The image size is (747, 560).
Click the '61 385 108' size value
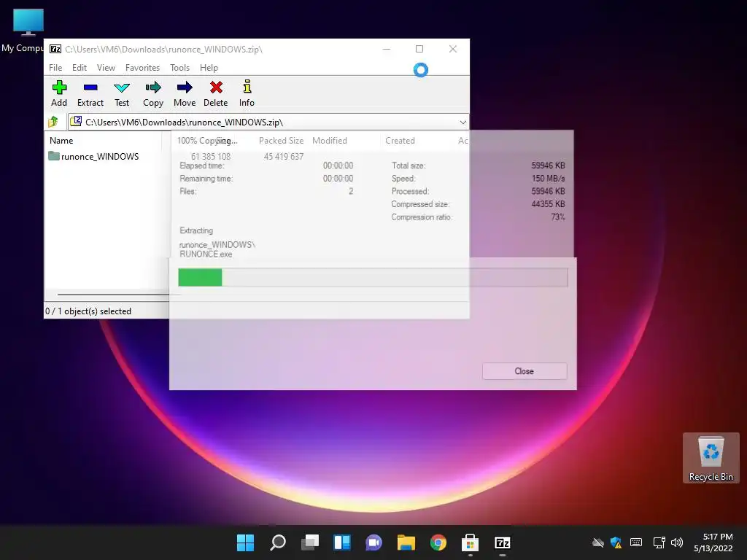point(211,156)
